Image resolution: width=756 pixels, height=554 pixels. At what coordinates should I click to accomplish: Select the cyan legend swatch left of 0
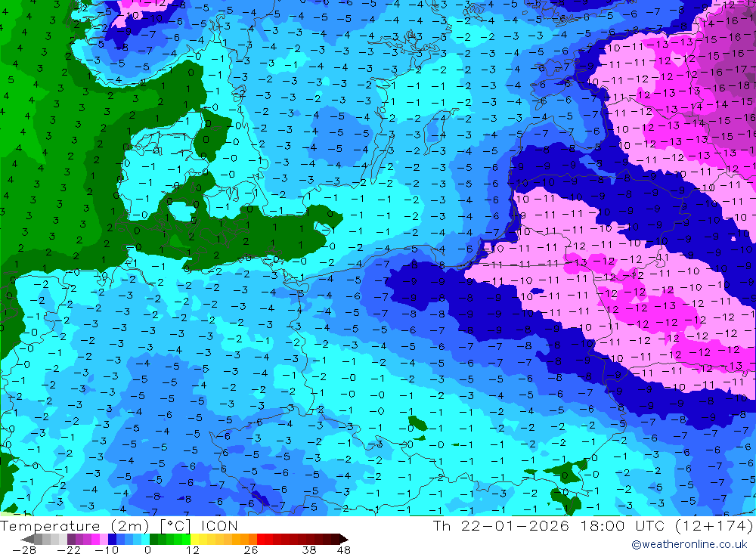pyautogui.click(x=145, y=539)
